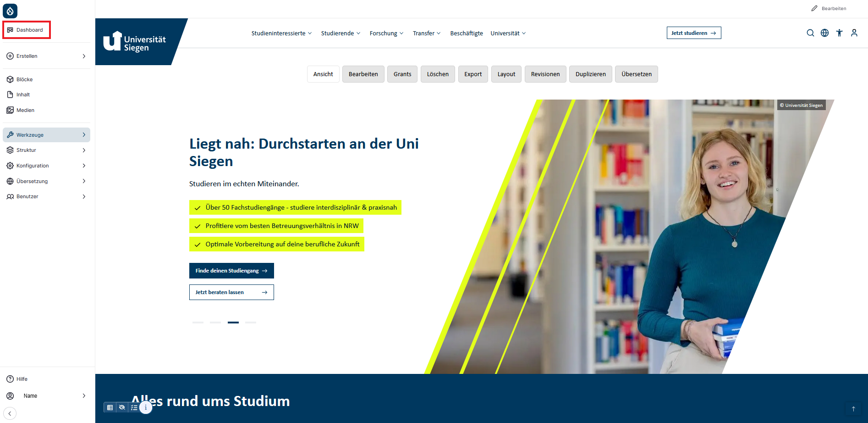Click the globe language icon
This screenshot has height=423, width=868.
pos(824,33)
